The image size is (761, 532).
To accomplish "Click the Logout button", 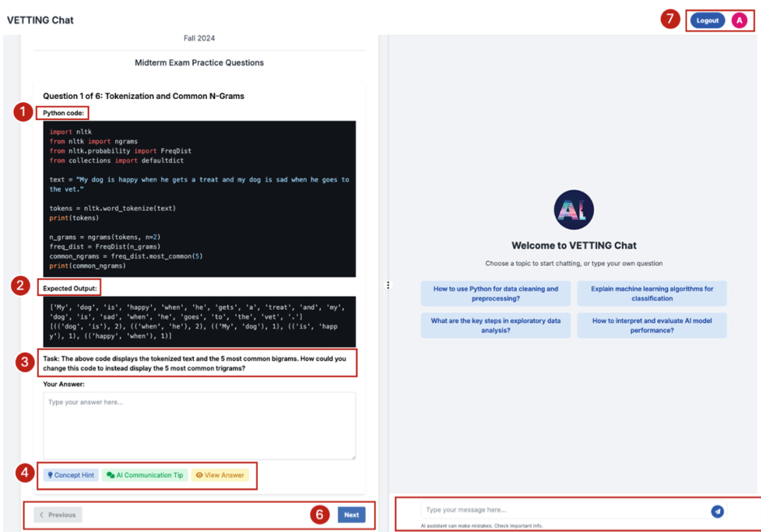I will 707,20.
